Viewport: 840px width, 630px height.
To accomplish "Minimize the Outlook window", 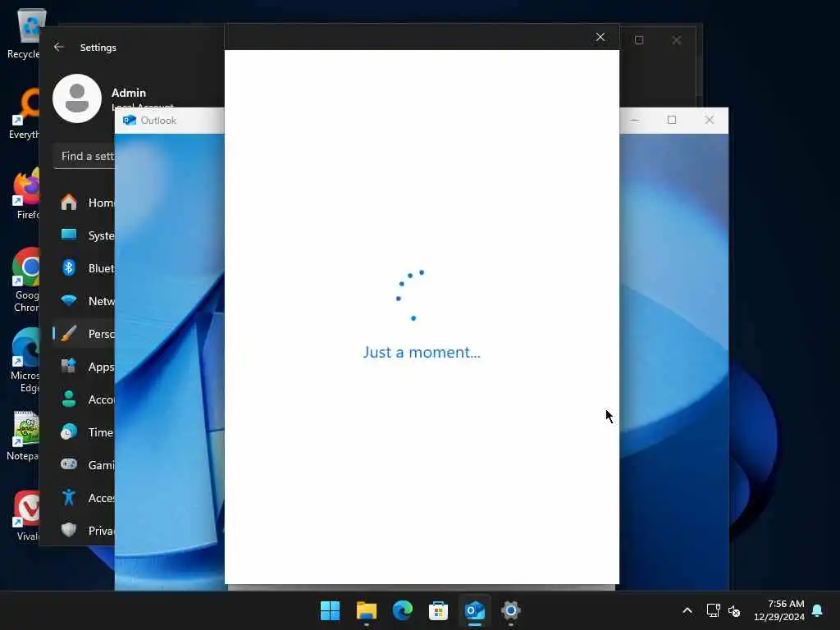I will [635, 120].
